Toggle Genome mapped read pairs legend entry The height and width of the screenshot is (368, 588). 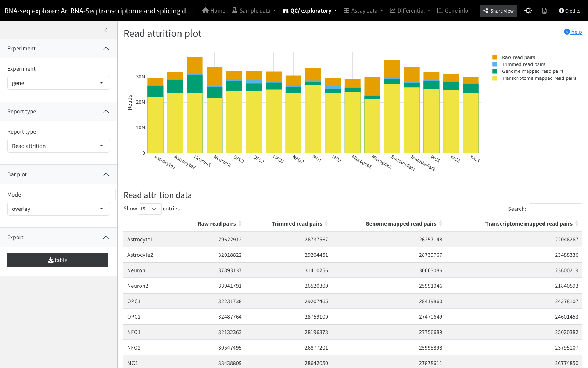point(528,71)
